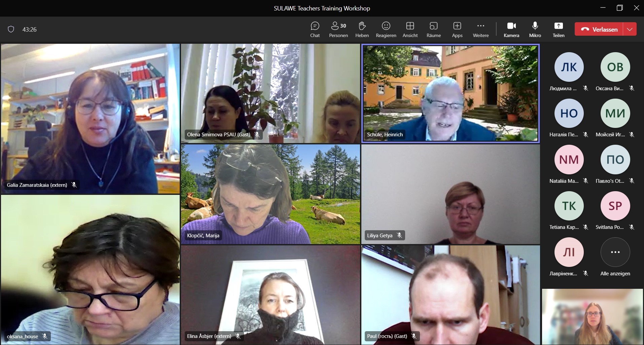644x345 pixels.
Task: Open the Apps panel
Action: [457, 30]
